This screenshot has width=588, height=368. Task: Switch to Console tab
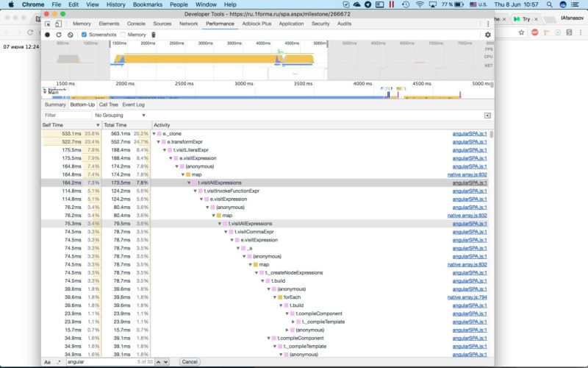136,24
